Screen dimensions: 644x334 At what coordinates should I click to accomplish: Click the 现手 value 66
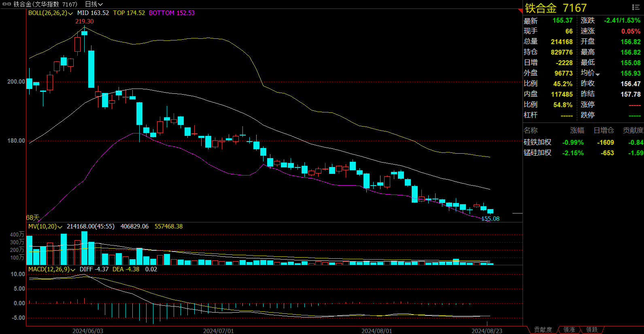coord(569,31)
